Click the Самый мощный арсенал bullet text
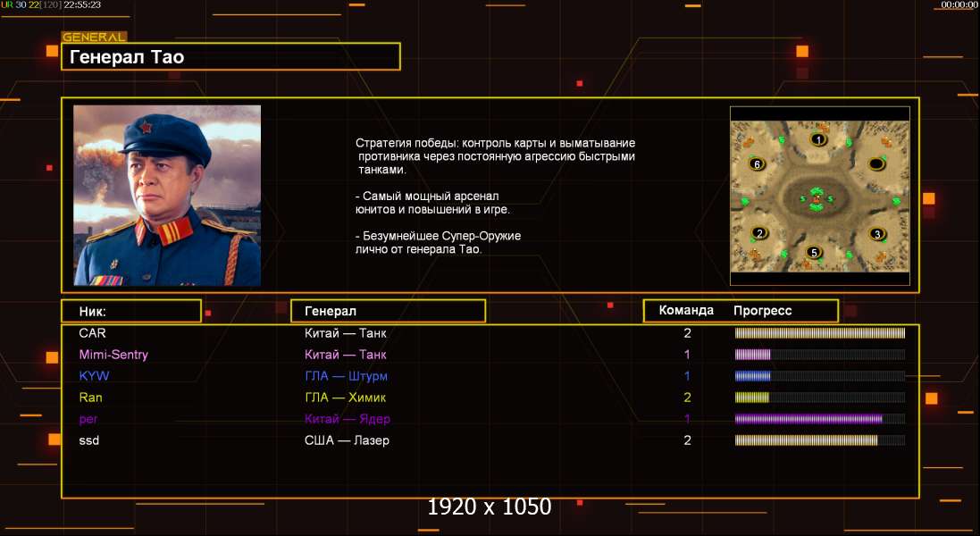980x536 pixels. [432, 203]
